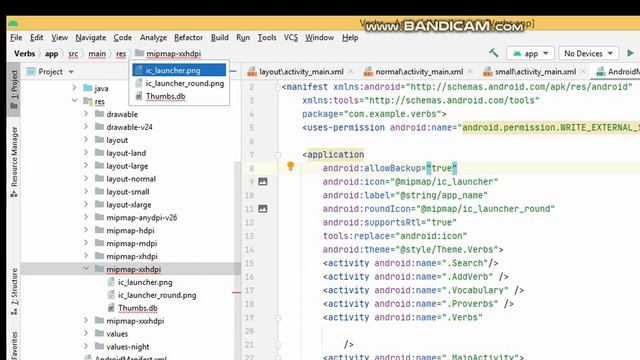The image size is (640, 360).
Task: Close the normal\activity_main.xml tab
Action: tap(470, 71)
